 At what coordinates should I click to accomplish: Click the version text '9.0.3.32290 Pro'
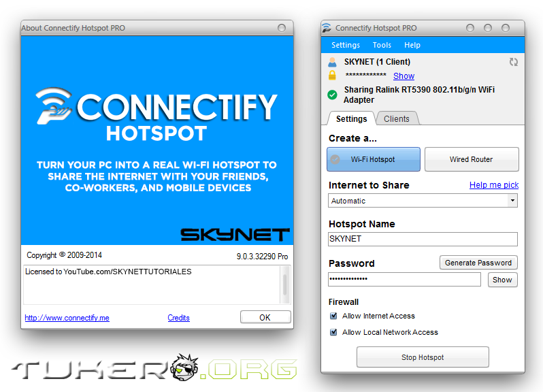click(262, 257)
